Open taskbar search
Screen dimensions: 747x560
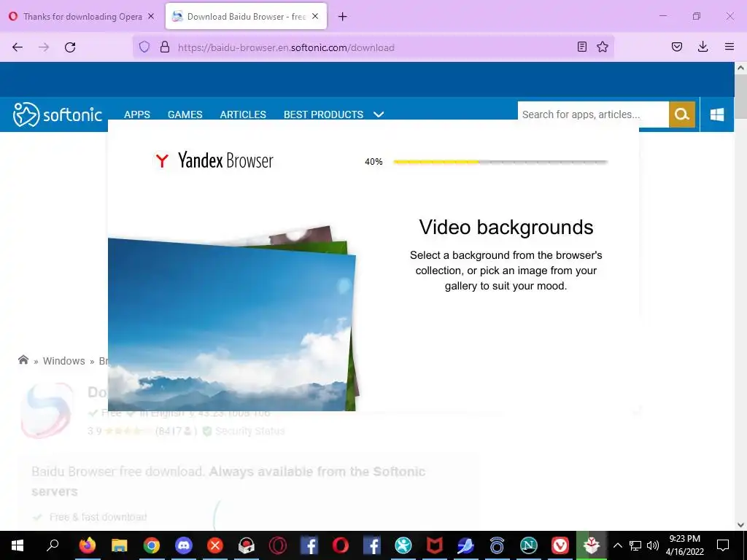[x=53, y=545]
